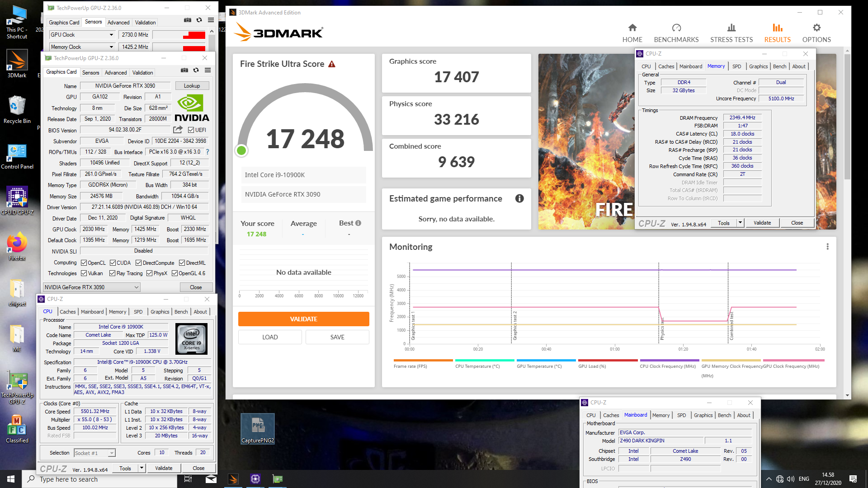
Task: Click the Windows search box on taskbar
Action: click(99, 479)
